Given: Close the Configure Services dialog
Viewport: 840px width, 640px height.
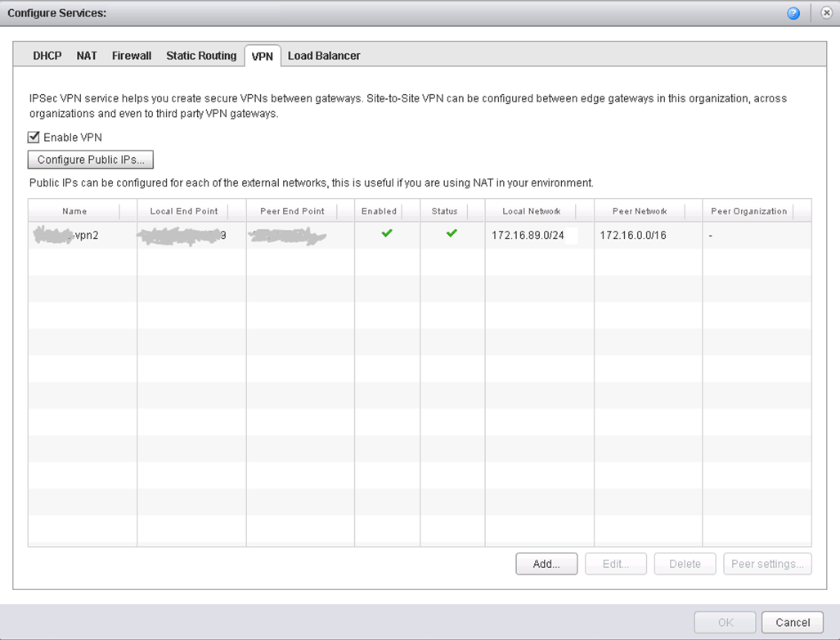Looking at the screenshot, I should click(825, 14).
